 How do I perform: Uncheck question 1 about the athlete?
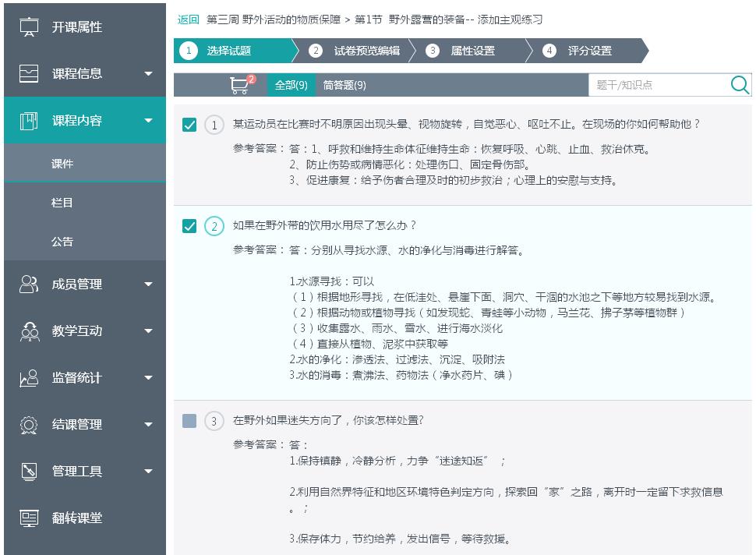point(189,125)
